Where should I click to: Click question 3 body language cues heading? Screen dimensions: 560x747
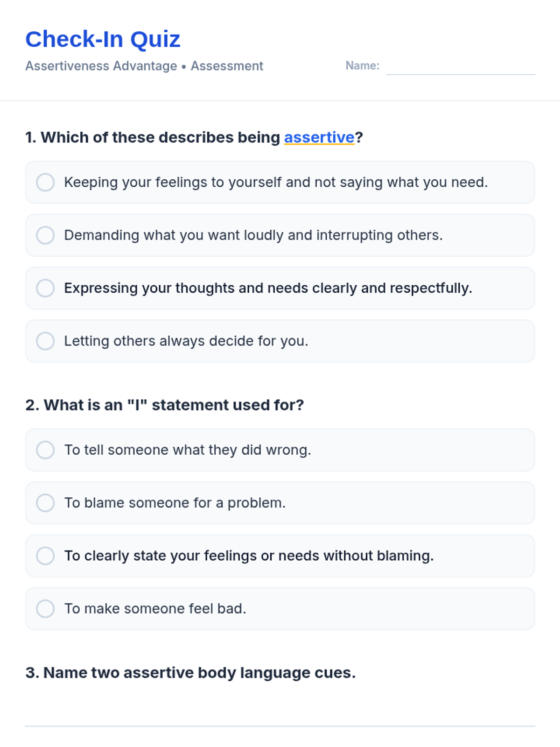[x=190, y=673]
